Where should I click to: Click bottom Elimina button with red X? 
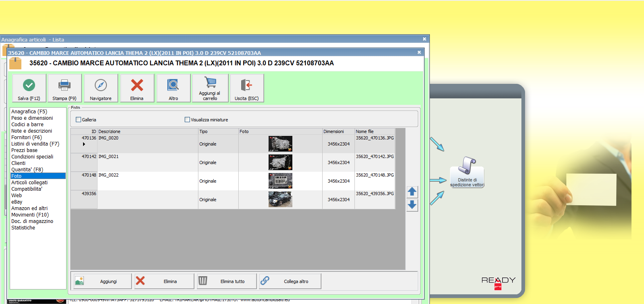[x=164, y=281]
